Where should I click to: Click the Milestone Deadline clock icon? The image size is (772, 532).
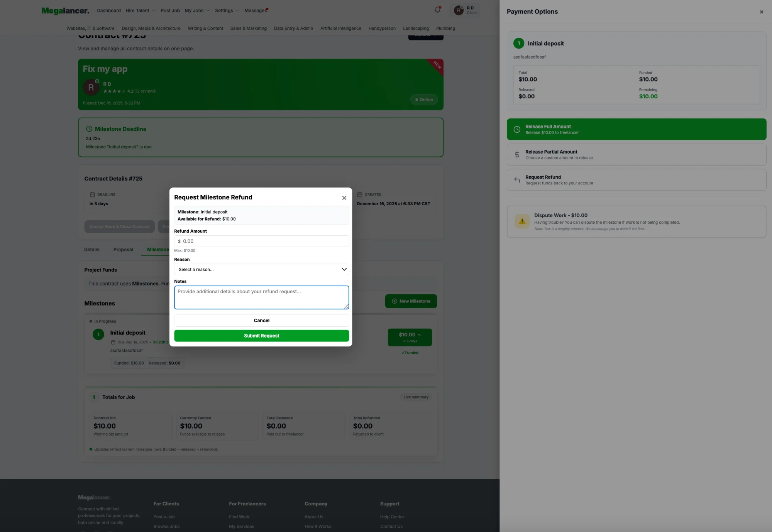click(x=89, y=129)
